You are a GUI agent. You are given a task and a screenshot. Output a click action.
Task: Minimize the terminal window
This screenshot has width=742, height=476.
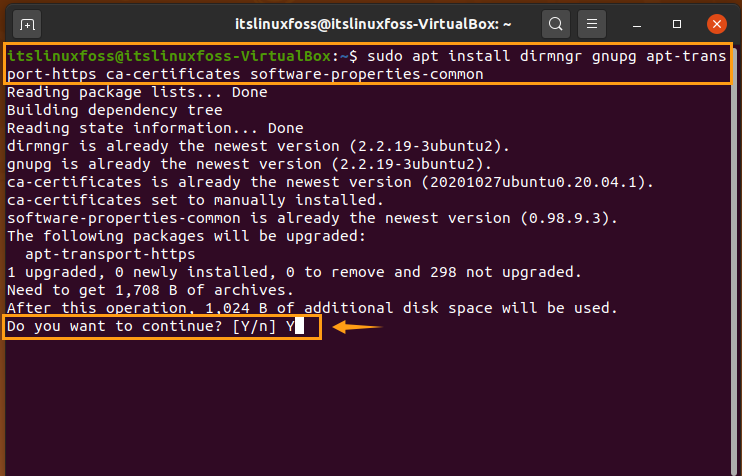click(x=637, y=24)
